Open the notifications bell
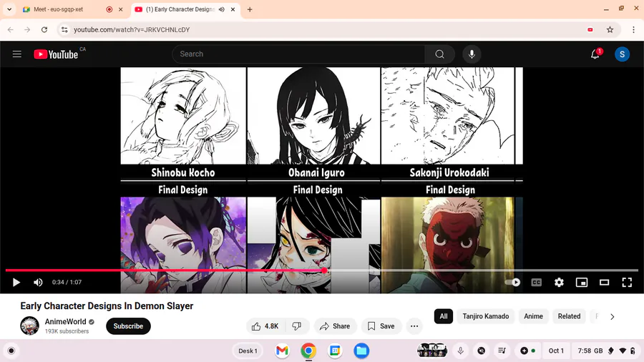Viewport: 644px width, 362px height. (595, 54)
